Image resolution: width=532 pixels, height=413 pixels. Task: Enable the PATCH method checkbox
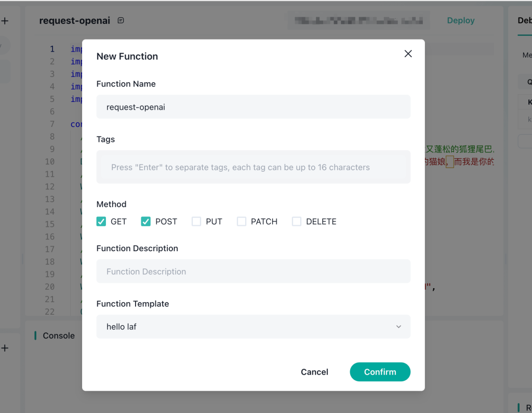[241, 222]
